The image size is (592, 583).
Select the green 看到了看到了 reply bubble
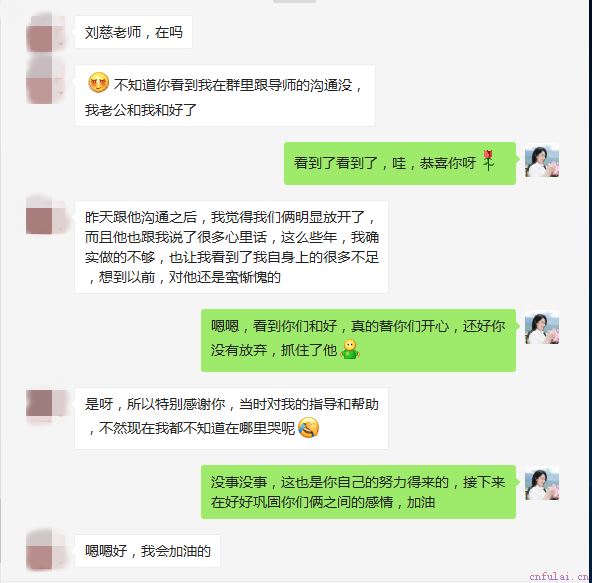400,163
